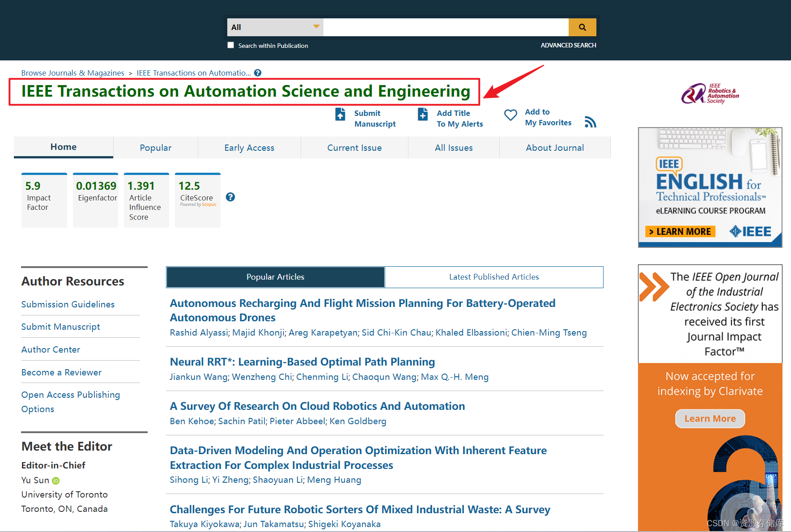Click author Pieter Abbeel
This screenshot has width=791, height=532.
[298, 421]
